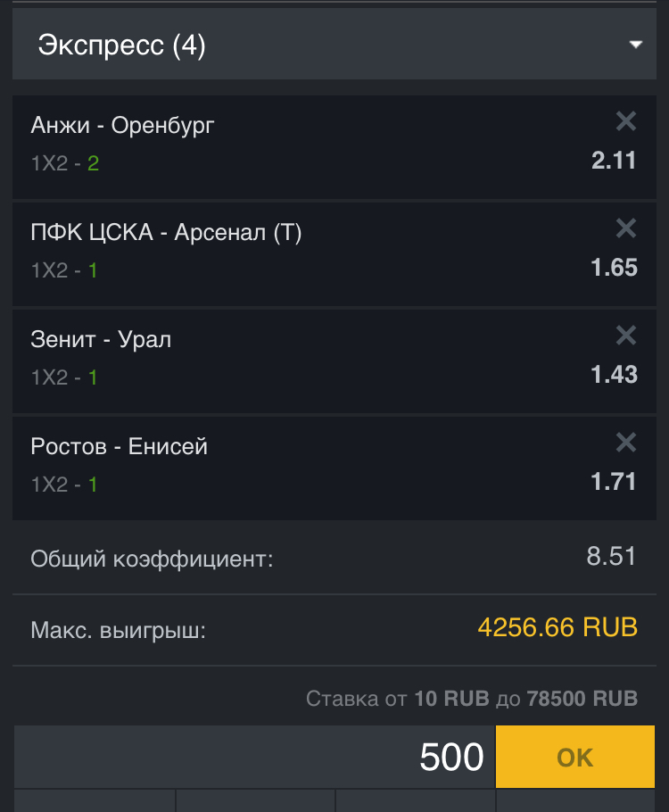Click the 1.65 odds value

(x=614, y=268)
